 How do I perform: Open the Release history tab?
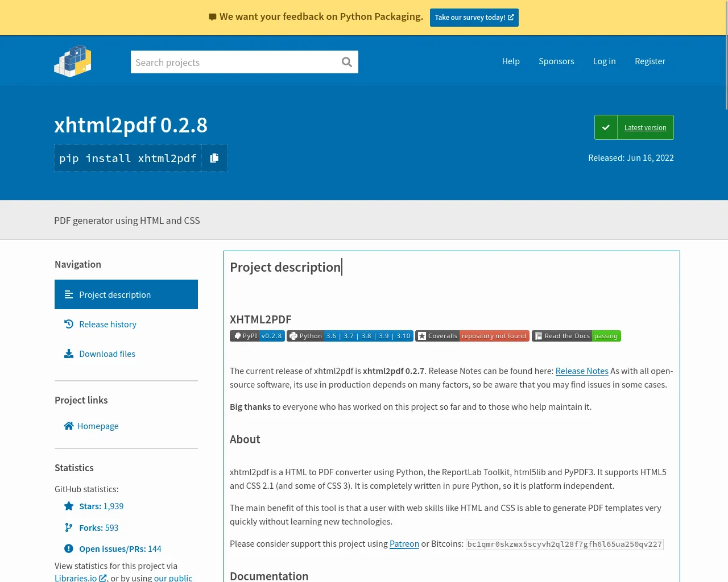coord(107,324)
